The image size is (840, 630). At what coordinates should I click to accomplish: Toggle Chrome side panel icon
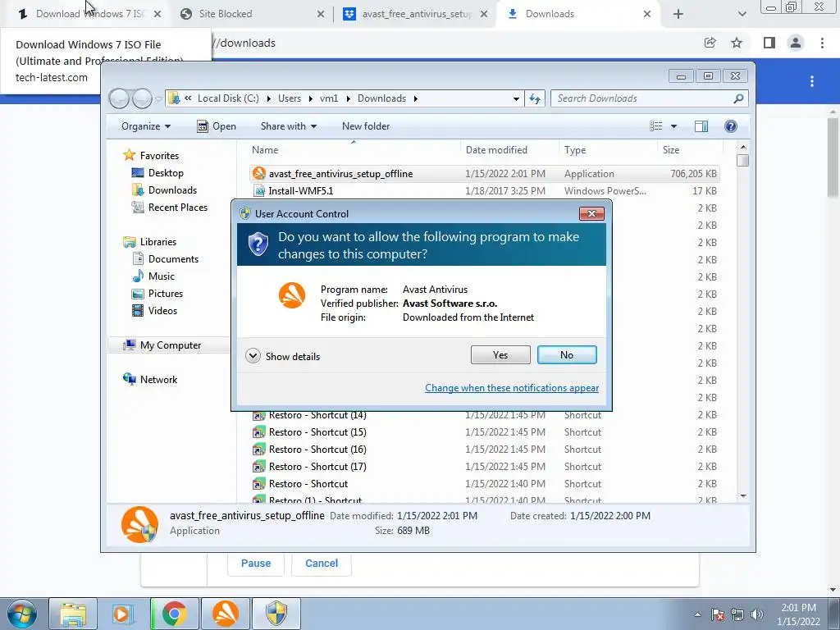(769, 43)
